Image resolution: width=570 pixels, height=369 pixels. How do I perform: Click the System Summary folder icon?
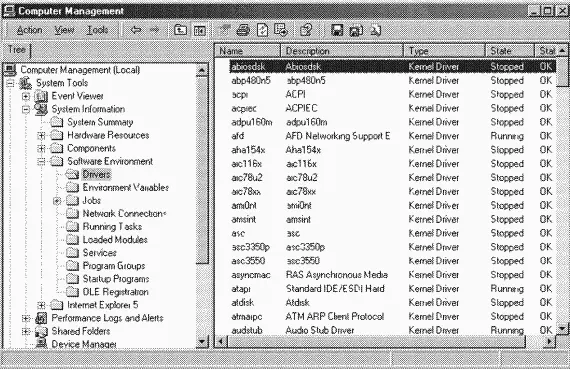click(x=56, y=122)
